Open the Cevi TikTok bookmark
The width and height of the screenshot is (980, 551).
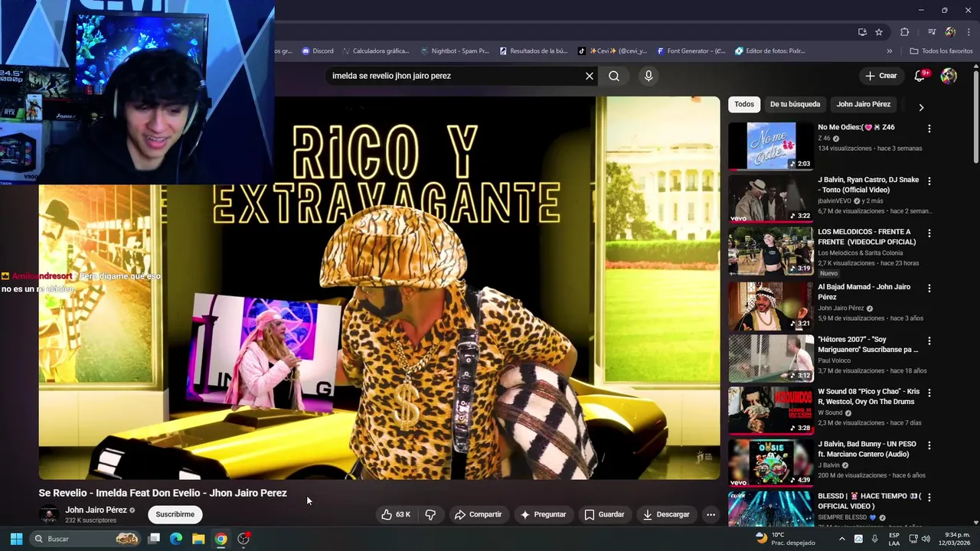point(612,51)
